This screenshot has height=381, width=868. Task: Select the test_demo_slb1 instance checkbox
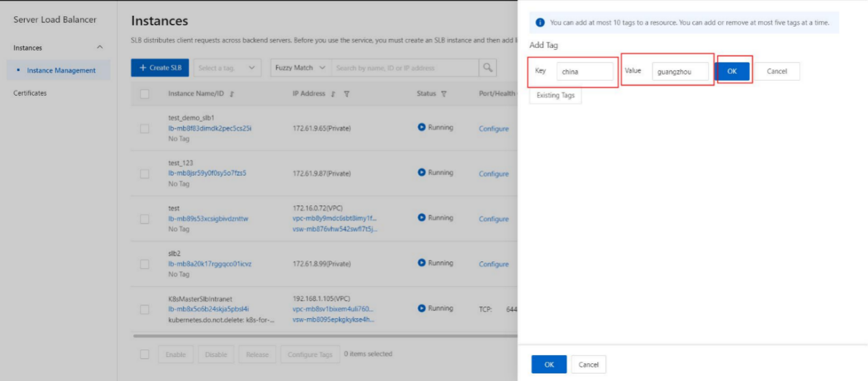(144, 129)
